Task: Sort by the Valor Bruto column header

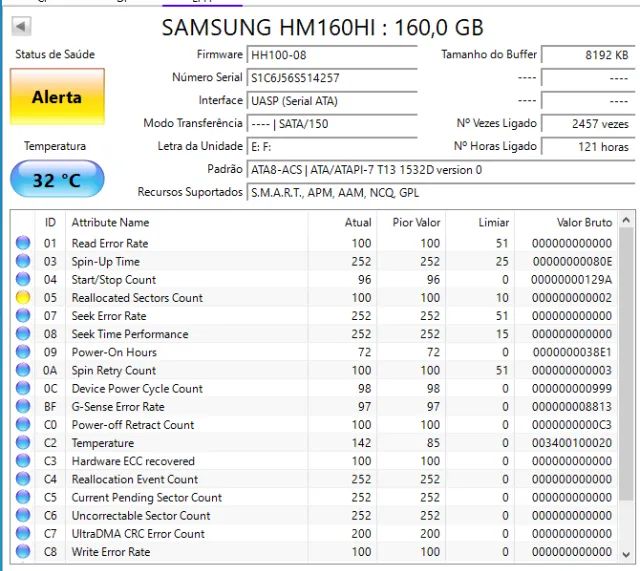Action: tap(566, 222)
